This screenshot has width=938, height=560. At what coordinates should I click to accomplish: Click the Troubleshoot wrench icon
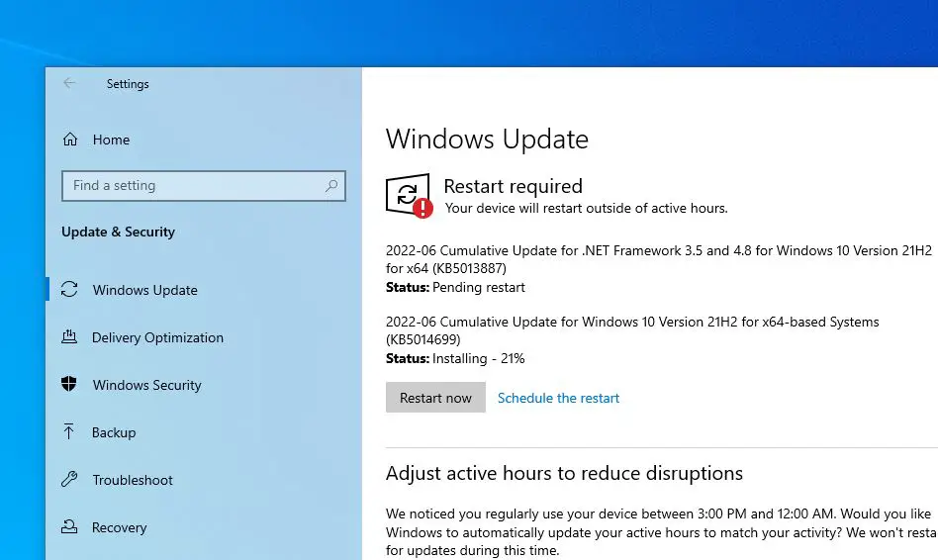(69, 479)
